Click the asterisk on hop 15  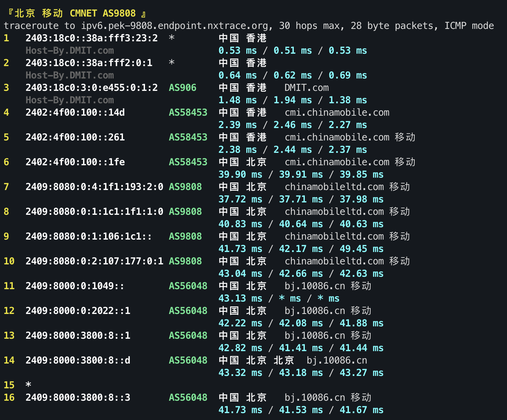tap(28, 384)
